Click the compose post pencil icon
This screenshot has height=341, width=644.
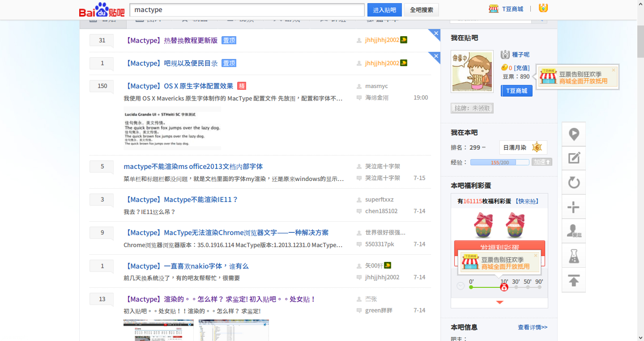click(574, 158)
